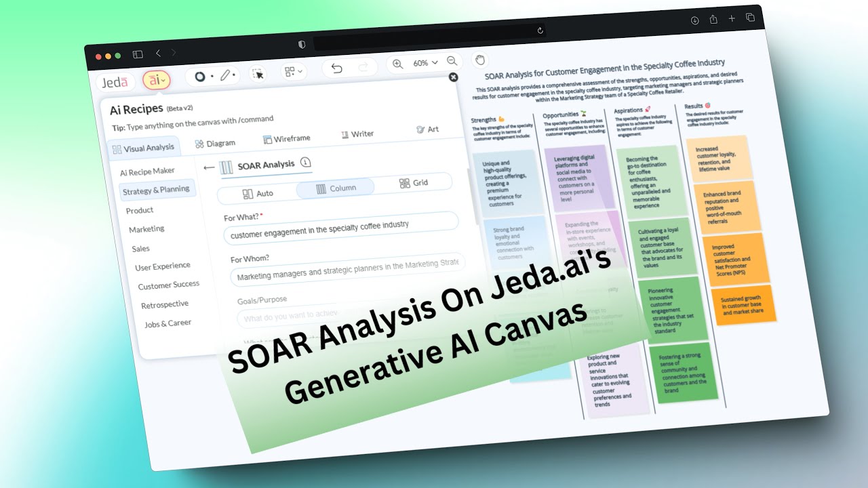
Task: Choose the Column layout option
Action: click(x=335, y=188)
